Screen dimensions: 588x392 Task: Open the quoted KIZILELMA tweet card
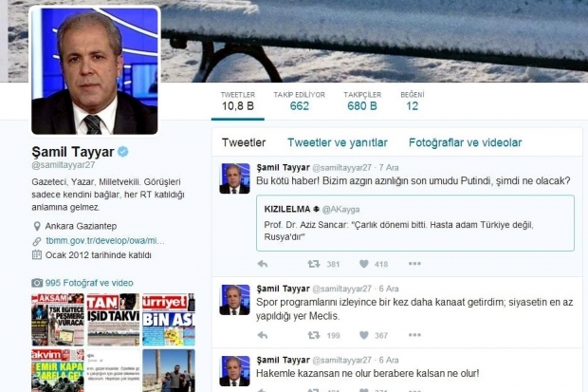[415, 223]
